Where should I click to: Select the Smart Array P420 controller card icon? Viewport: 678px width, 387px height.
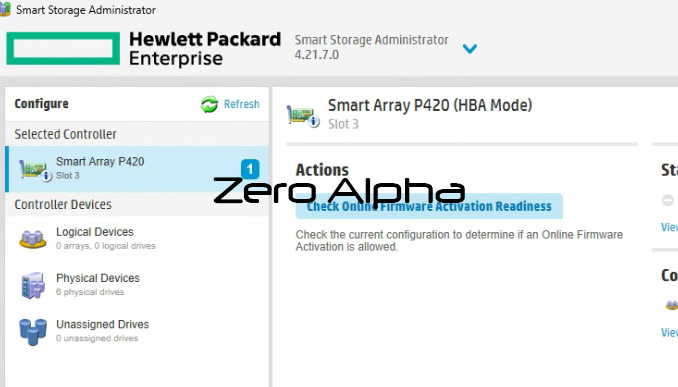click(35, 170)
